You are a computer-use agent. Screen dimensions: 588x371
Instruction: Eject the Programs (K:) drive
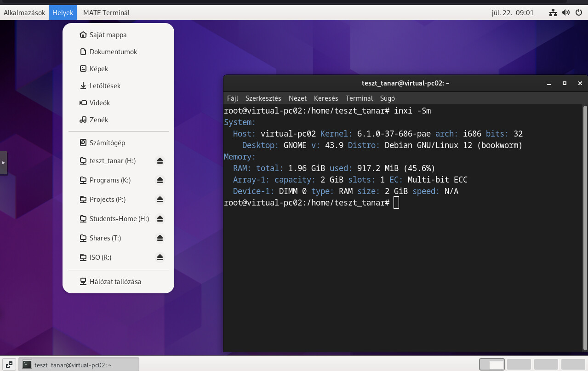160,180
